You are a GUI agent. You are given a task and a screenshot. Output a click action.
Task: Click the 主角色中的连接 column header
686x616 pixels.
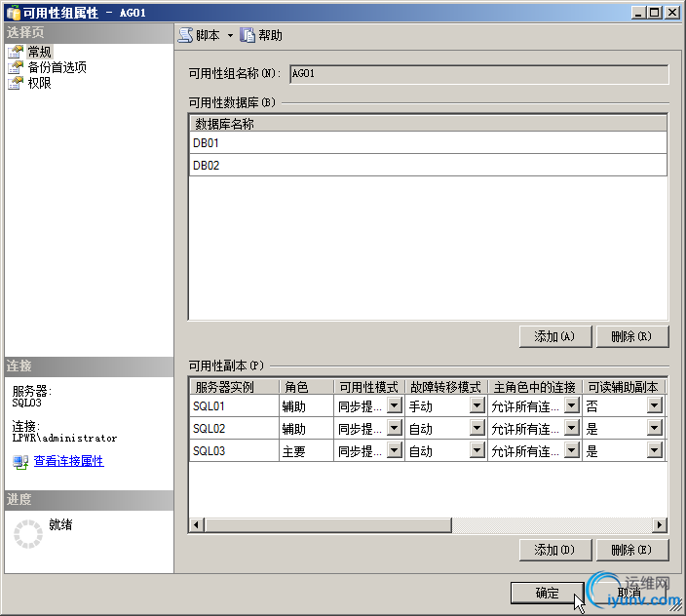535,387
